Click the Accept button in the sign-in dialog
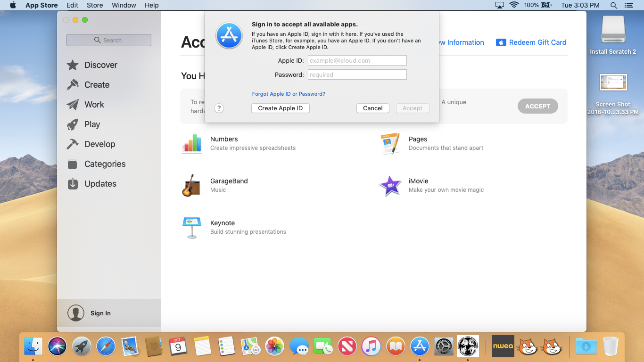The image size is (644, 362). (413, 108)
